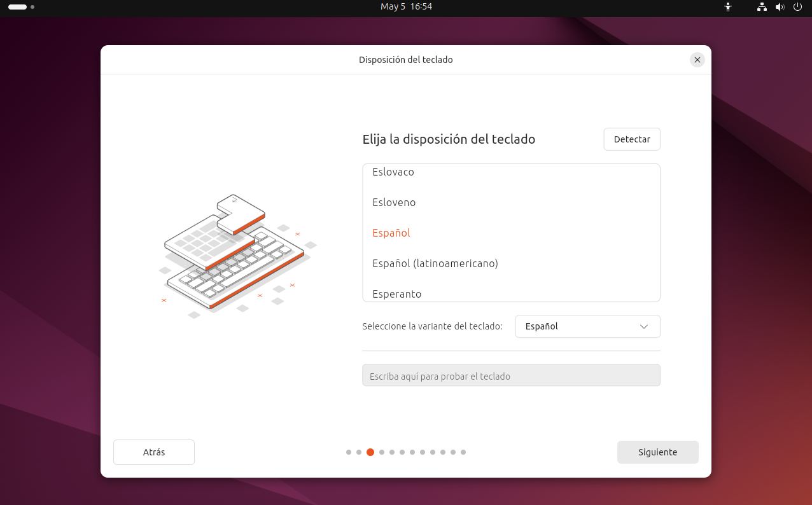Image resolution: width=812 pixels, height=505 pixels.
Task: Open the clock and calendar menu
Action: point(406,6)
